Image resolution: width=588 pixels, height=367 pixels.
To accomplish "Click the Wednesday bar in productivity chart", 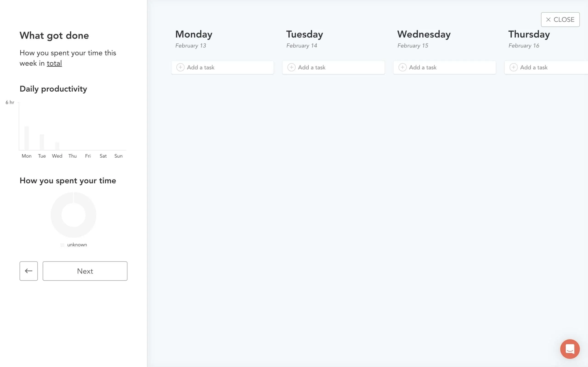I will point(57,146).
